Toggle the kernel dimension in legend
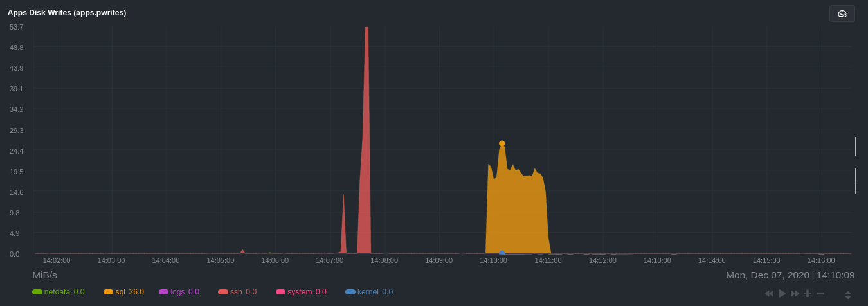Screen dimensions: 868x306 [x=369, y=292]
